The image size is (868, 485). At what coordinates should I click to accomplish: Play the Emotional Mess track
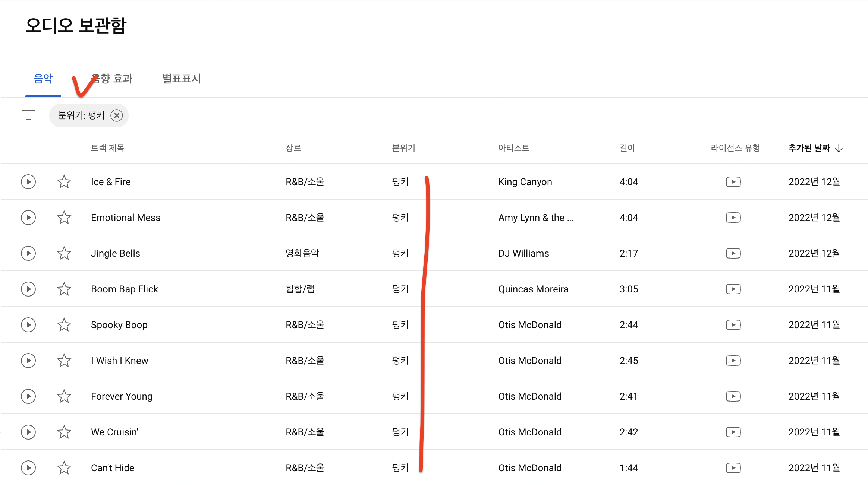(28, 218)
